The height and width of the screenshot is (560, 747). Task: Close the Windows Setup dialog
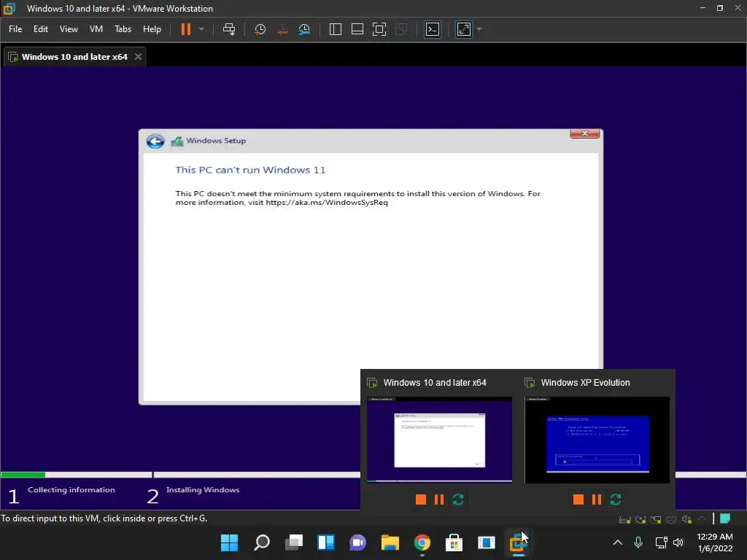pos(584,134)
